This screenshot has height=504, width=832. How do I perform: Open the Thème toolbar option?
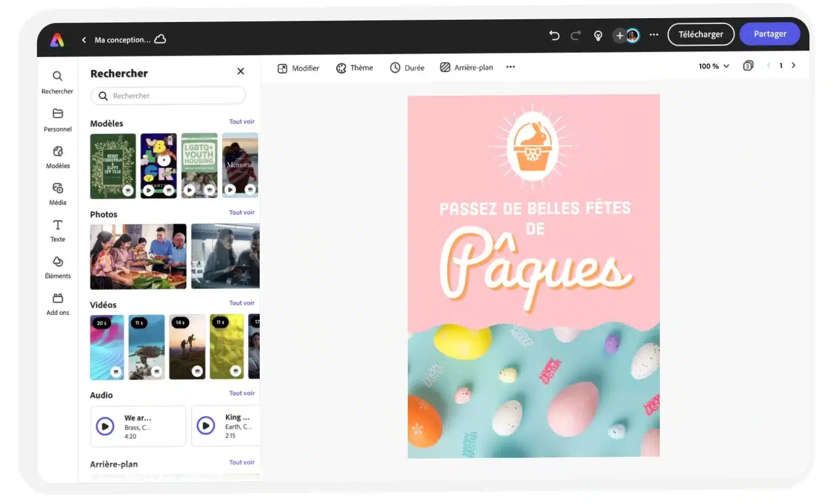354,68
